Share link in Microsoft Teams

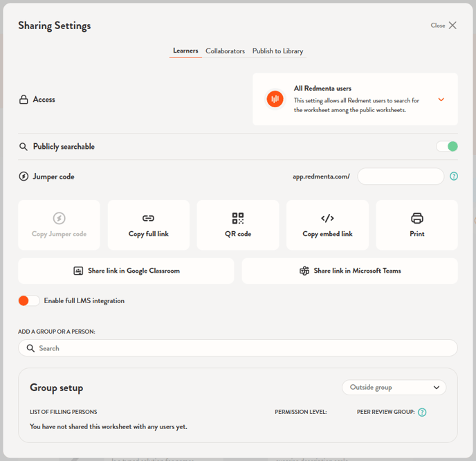pyautogui.click(x=349, y=271)
